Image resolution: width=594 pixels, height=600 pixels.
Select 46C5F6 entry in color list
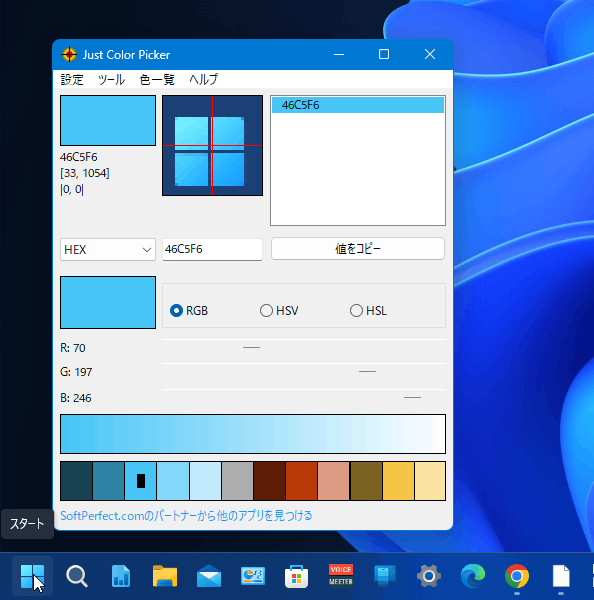358,105
